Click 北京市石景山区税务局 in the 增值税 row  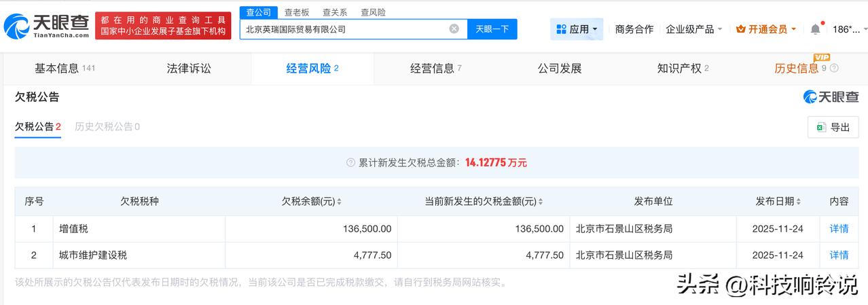pos(624,229)
